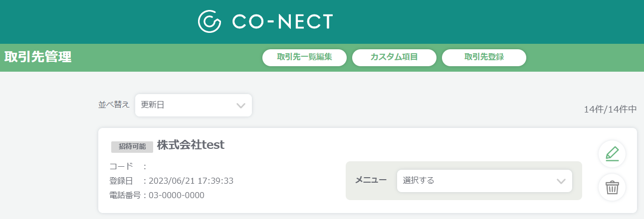Click the chevron in the 選択する combo box
Image resolution: width=644 pixels, height=219 pixels.
pyautogui.click(x=561, y=181)
